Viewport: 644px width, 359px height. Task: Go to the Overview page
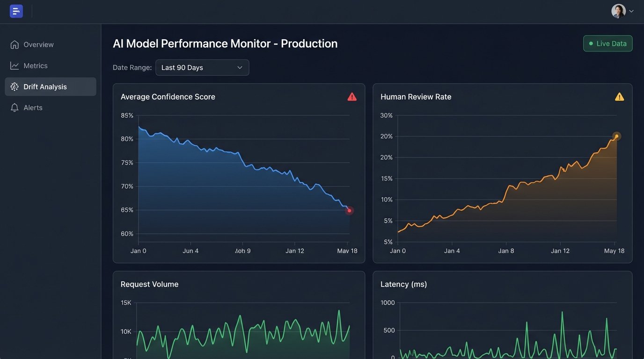click(38, 44)
